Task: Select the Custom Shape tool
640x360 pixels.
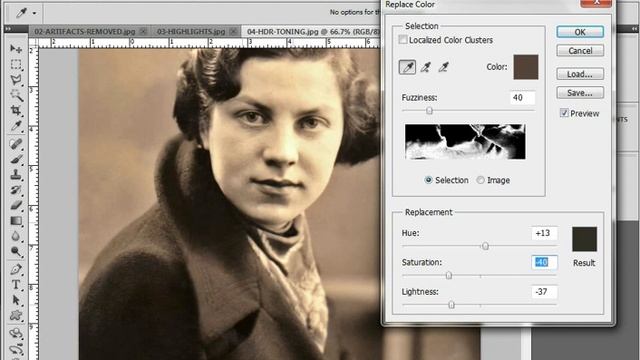Action: pos(16,316)
